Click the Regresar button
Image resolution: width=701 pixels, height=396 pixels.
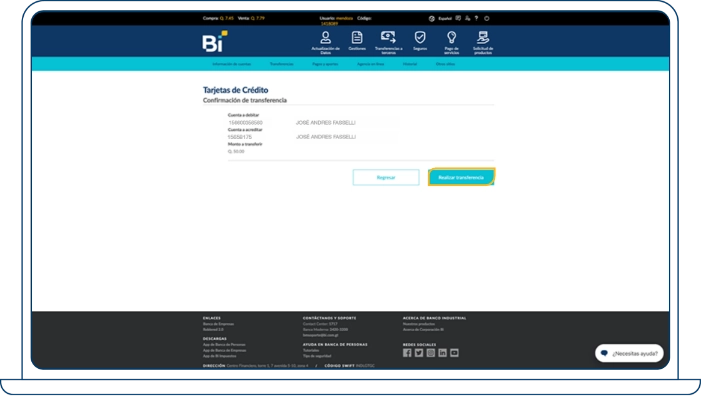click(x=386, y=177)
